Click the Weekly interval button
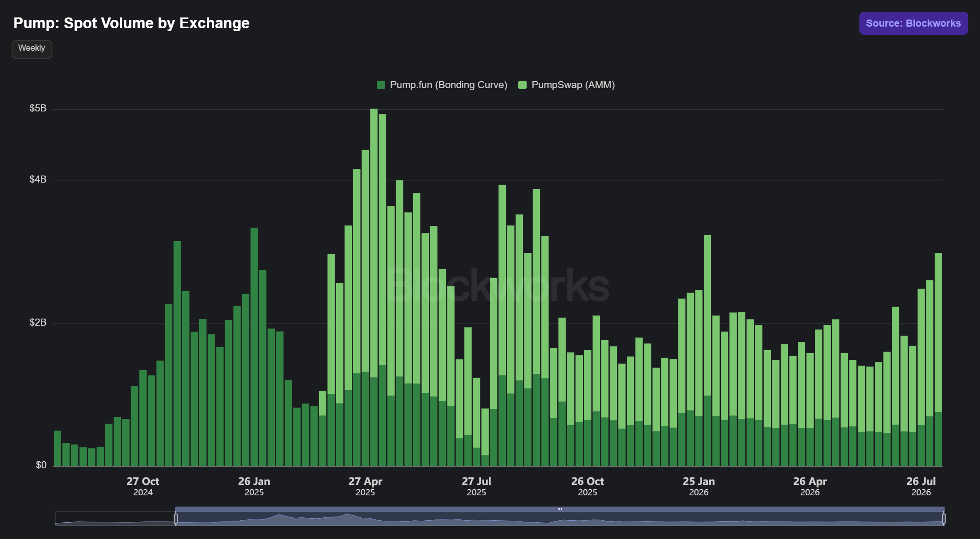The image size is (980, 539). pyautogui.click(x=32, y=49)
